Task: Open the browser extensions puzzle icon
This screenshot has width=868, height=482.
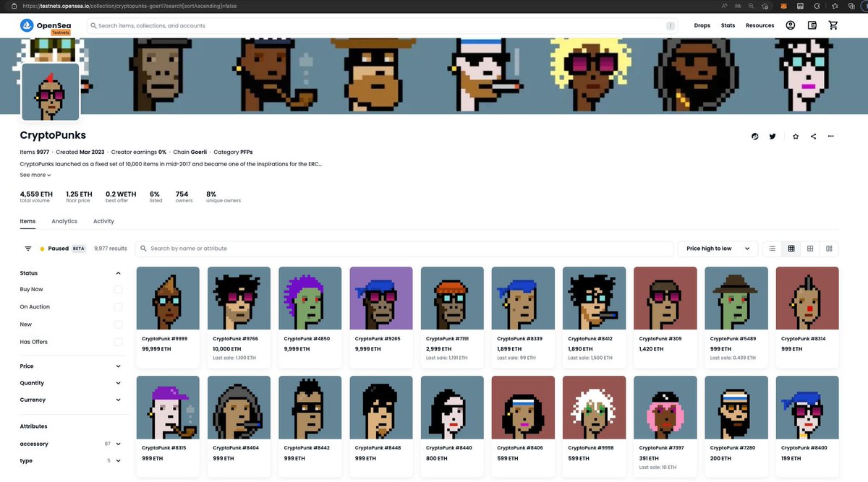Action: point(818,6)
